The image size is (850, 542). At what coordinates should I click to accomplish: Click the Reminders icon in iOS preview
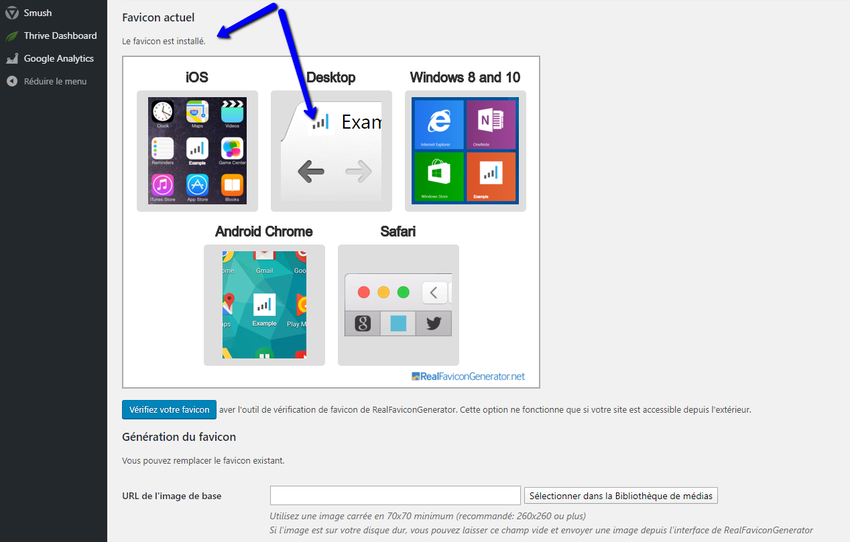(x=163, y=149)
